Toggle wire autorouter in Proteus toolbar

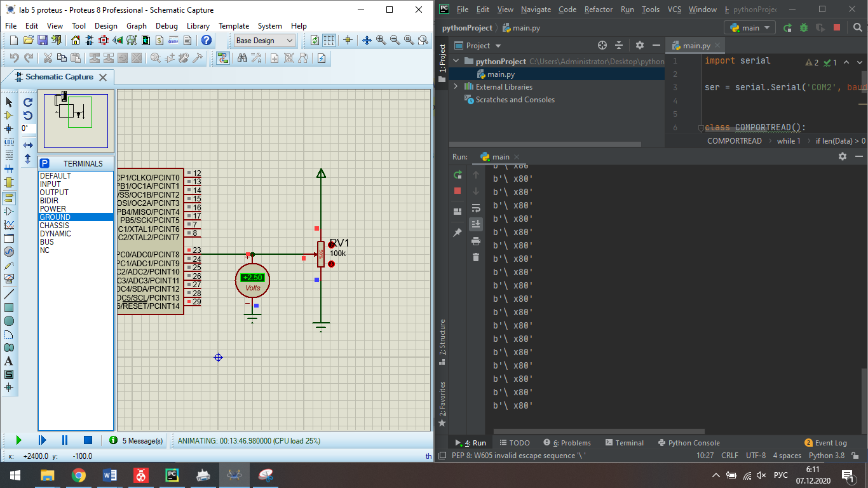pyautogui.click(x=222, y=58)
